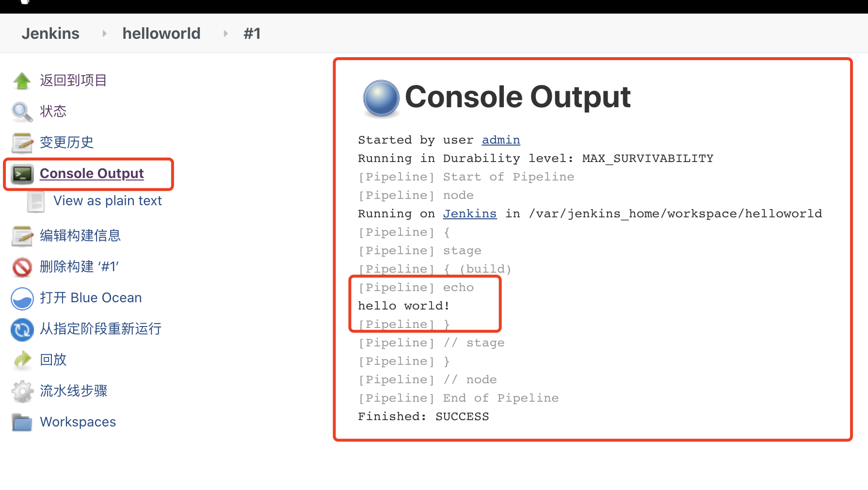The image size is (868, 490).
Task: Click the Jenkins node link in console
Action: point(470,214)
